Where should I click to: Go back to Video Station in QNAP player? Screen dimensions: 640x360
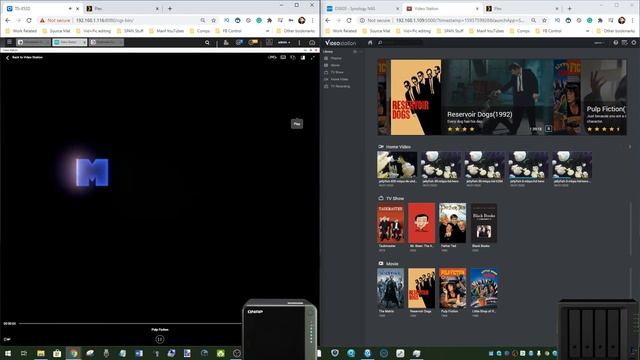(x=24, y=58)
